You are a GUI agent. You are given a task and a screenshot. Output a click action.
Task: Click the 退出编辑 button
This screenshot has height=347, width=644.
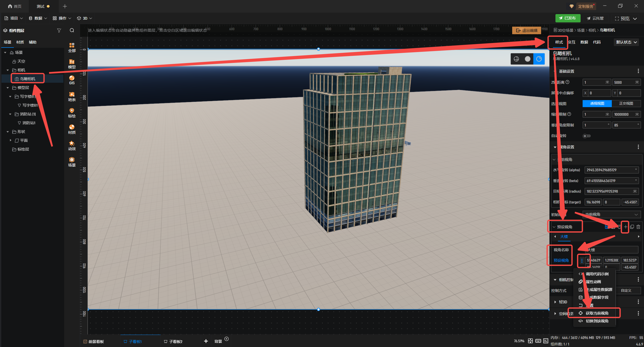[527, 30]
